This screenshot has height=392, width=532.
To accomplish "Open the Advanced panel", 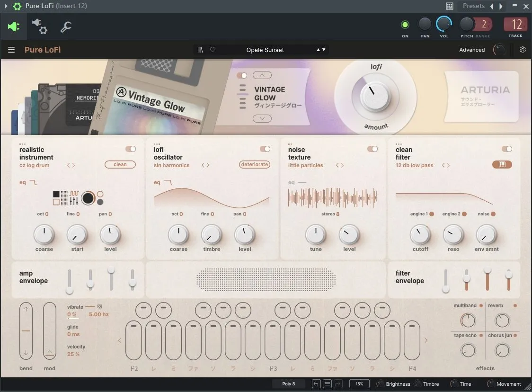I will coord(472,50).
